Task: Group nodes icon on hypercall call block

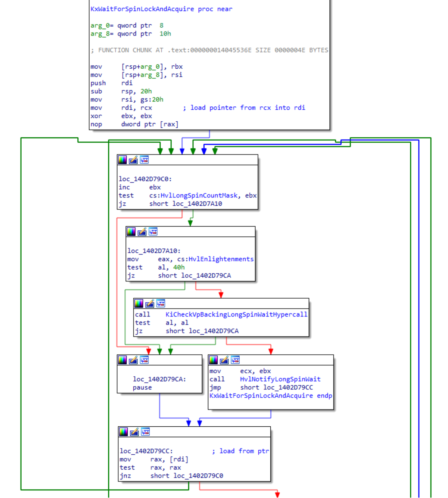Action: pyautogui.click(x=161, y=304)
